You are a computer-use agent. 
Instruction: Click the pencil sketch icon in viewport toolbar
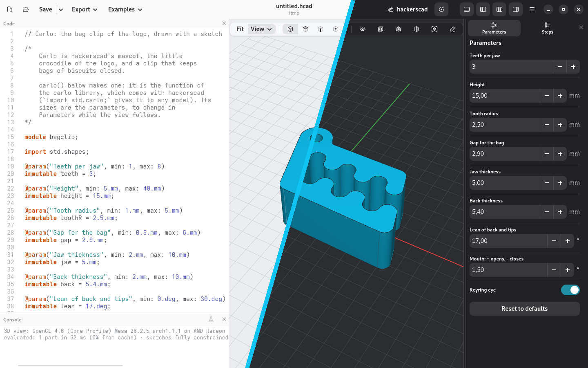click(x=452, y=29)
